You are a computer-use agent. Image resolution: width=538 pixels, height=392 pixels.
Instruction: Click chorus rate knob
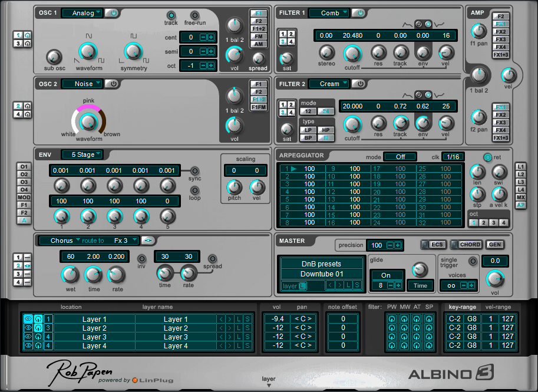(116, 275)
